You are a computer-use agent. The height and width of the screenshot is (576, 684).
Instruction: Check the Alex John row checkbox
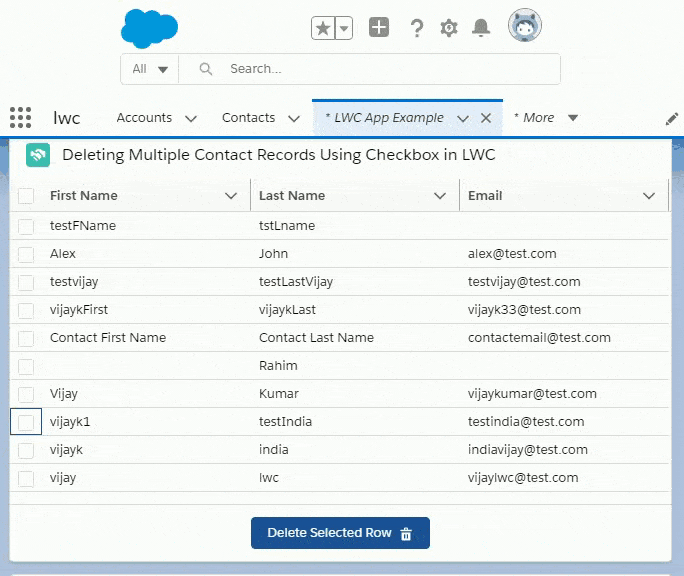click(x=26, y=254)
